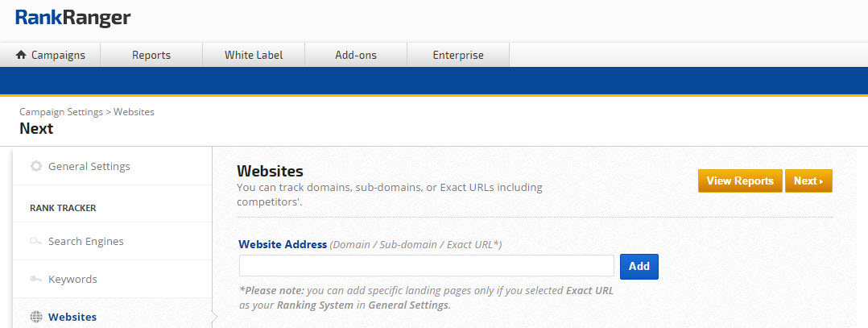Click the General Settings gear icon

(x=36, y=167)
